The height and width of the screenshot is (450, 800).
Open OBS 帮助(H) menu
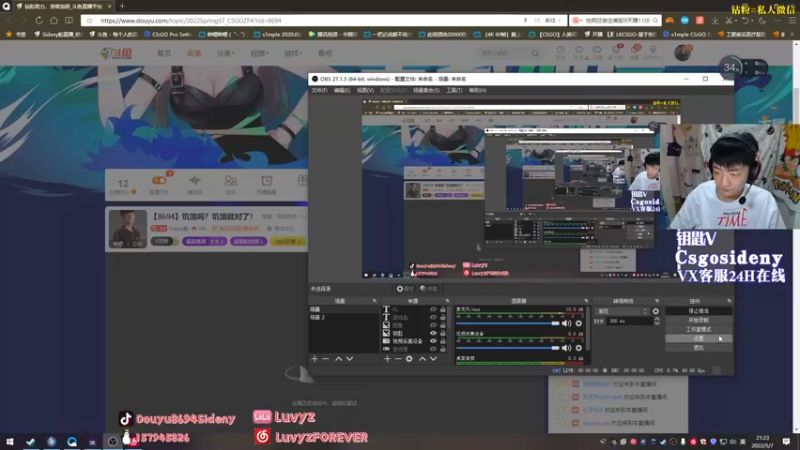click(x=478, y=90)
